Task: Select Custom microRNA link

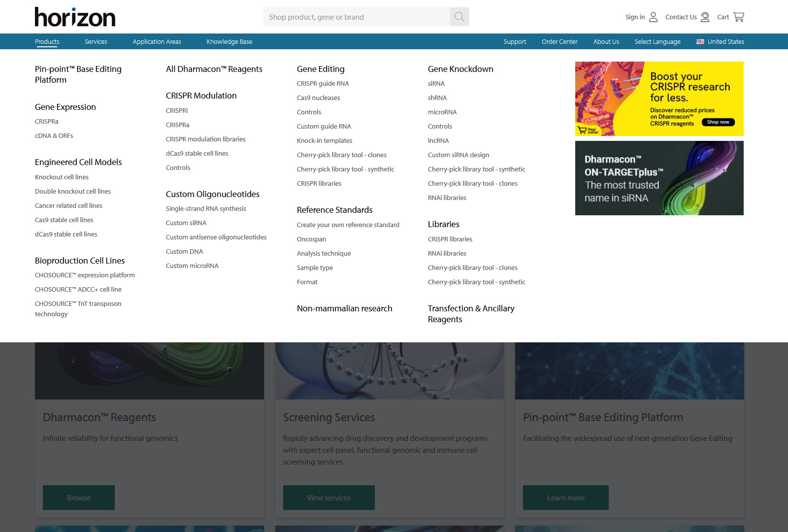Action: 192,266
